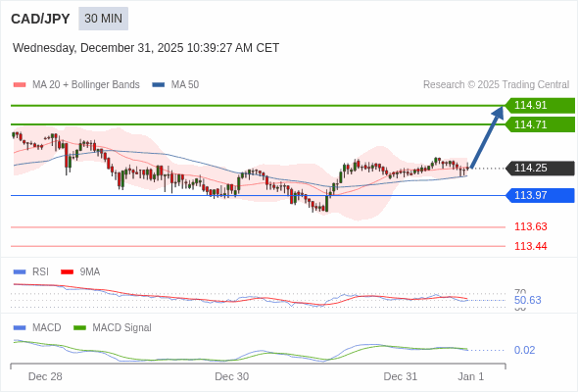Click the MACD Signal green swatch
The width and height of the screenshot is (578, 392).
point(79,328)
